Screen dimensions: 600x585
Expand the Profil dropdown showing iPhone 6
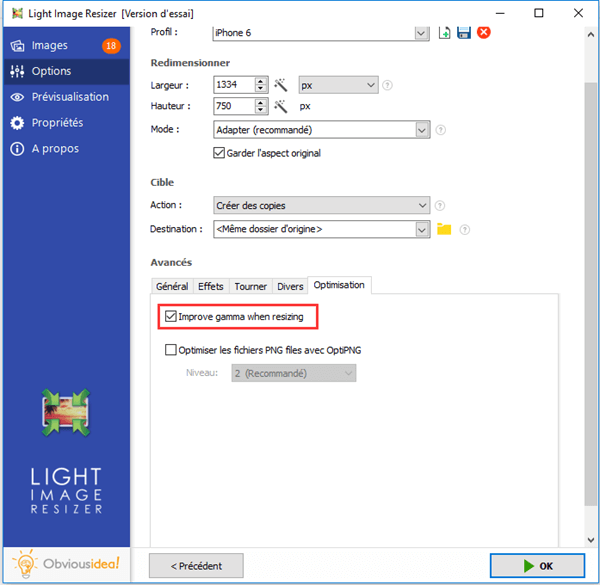(421, 33)
